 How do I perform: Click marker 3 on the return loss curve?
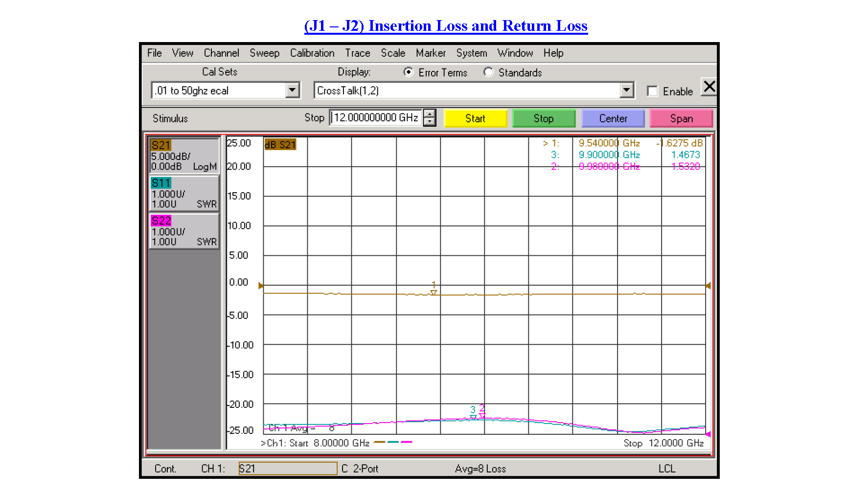pos(473,416)
